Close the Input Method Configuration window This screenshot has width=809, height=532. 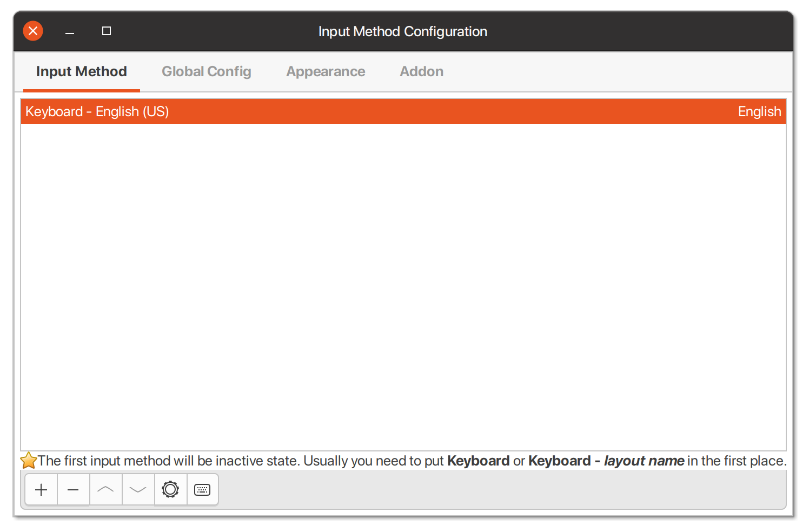(x=33, y=31)
